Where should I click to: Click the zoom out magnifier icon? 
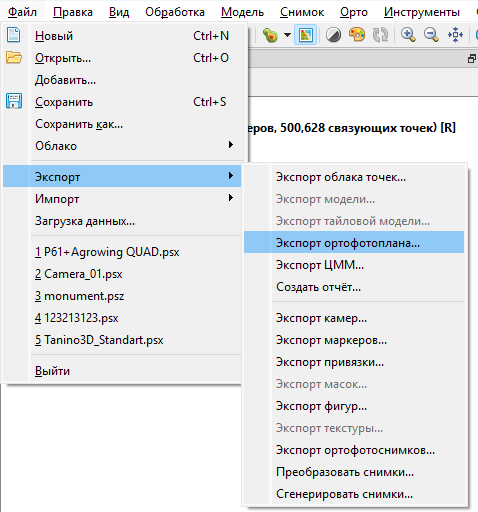click(x=431, y=35)
